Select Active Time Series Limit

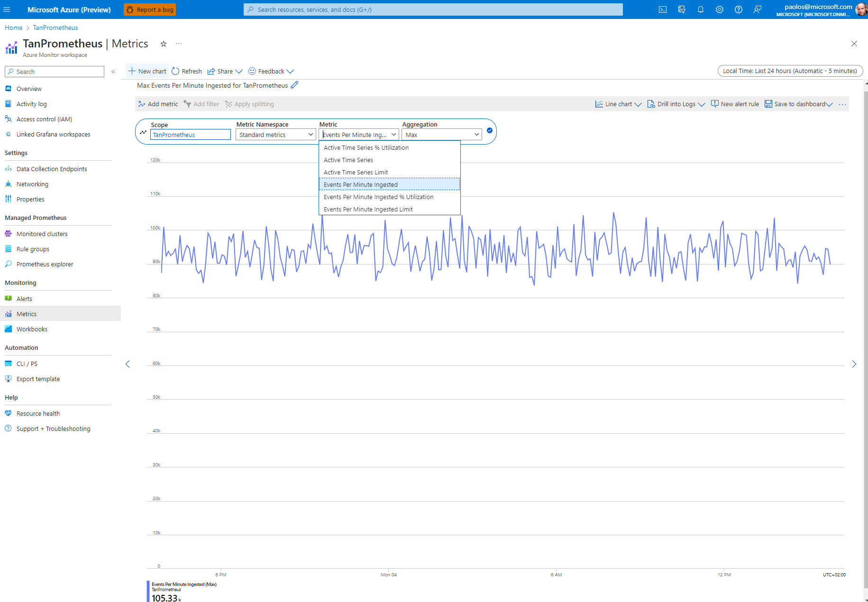(390, 172)
